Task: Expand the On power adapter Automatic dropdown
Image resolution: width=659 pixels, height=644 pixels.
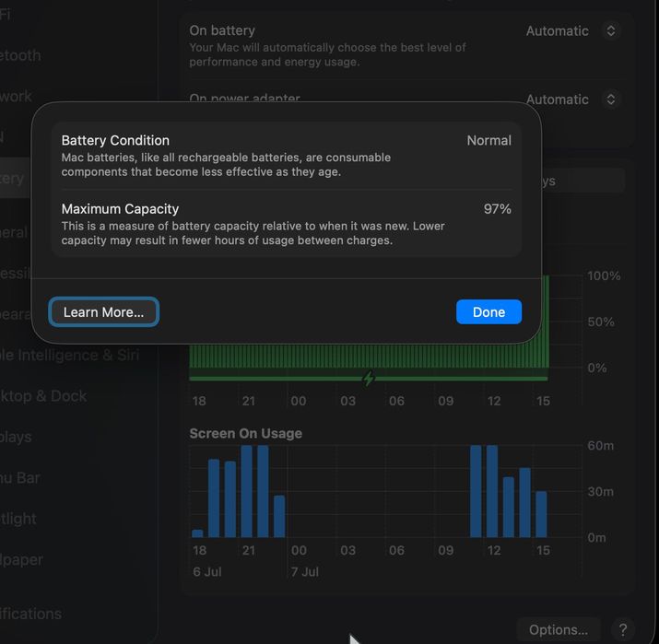Action: [572, 100]
